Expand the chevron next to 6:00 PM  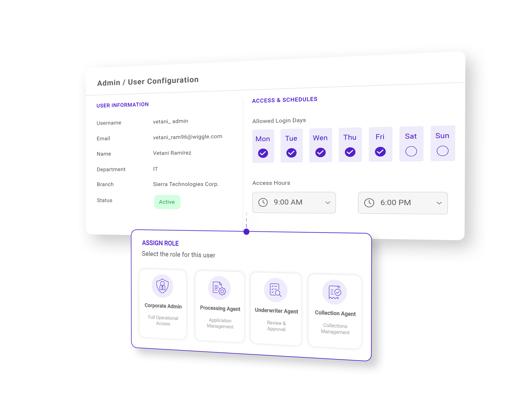439,203
